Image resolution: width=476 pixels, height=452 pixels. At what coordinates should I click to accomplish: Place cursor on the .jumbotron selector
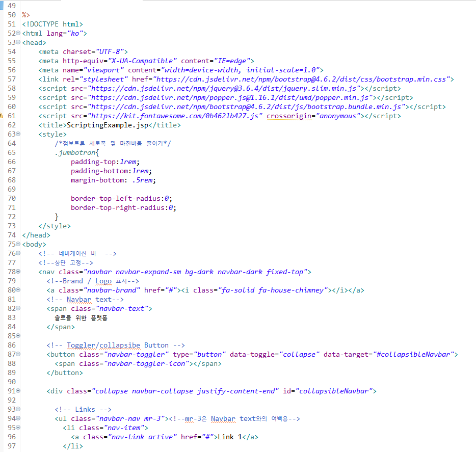pyautogui.click(x=75, y=152)
